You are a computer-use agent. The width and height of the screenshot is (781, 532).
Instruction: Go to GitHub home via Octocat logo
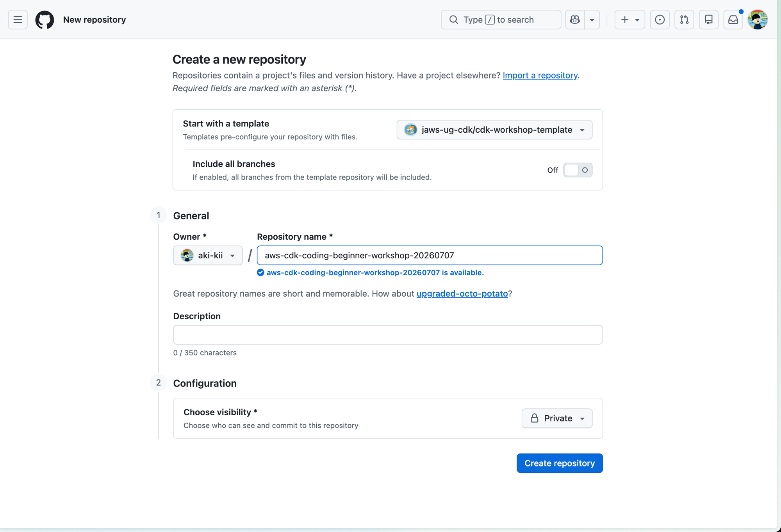coord(45,20)
